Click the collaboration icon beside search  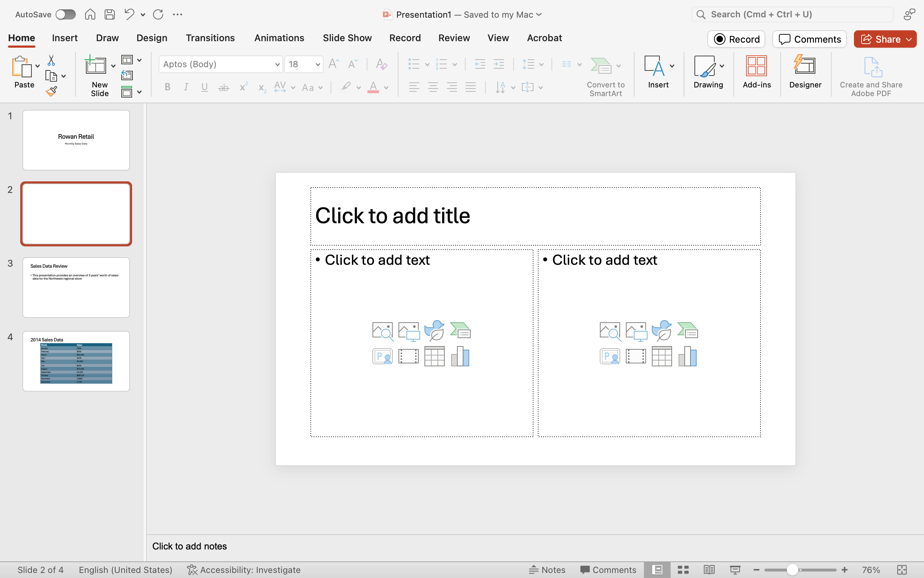909,14
